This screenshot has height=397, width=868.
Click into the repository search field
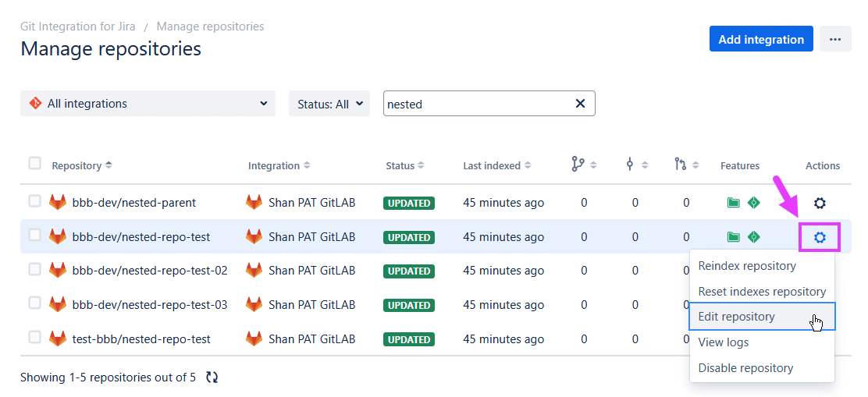coord(476,104)
